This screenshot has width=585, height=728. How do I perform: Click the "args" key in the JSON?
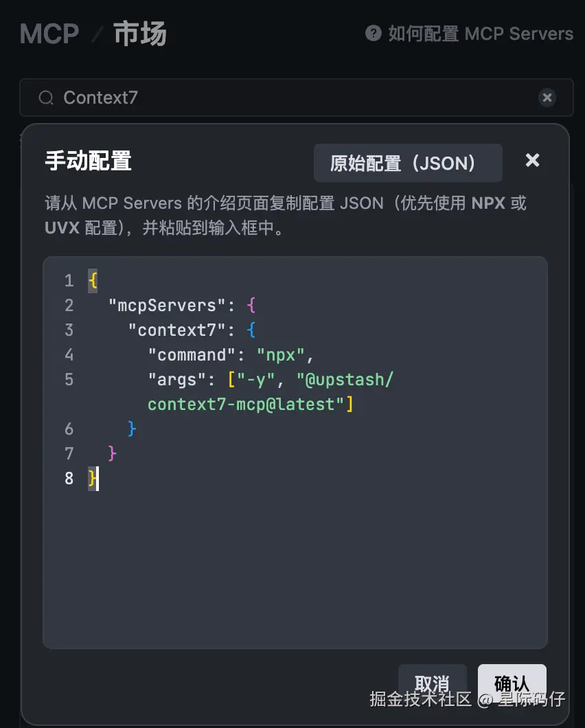177,380
